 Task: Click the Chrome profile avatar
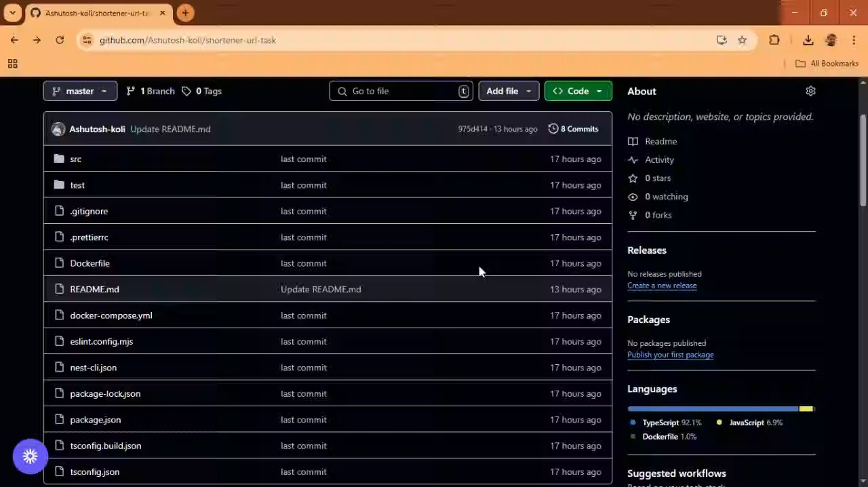[x=831, y=40]
